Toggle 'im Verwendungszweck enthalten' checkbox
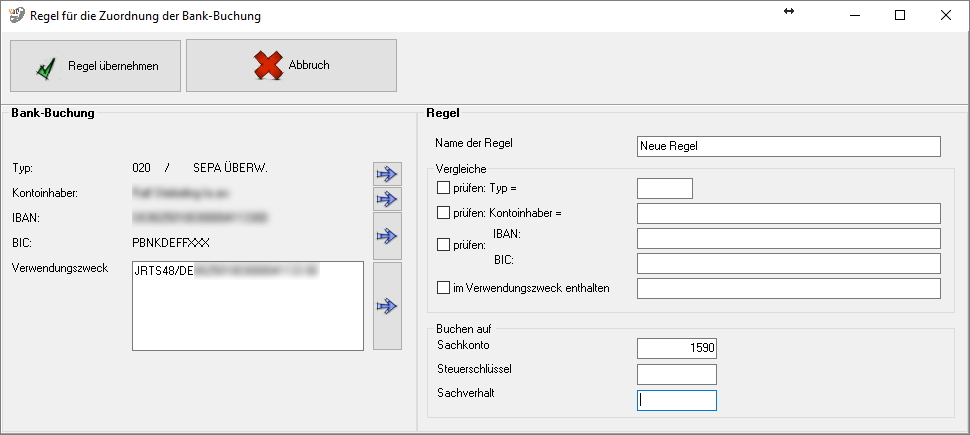The height and width of the screenshot is (435, 970). 444,288
